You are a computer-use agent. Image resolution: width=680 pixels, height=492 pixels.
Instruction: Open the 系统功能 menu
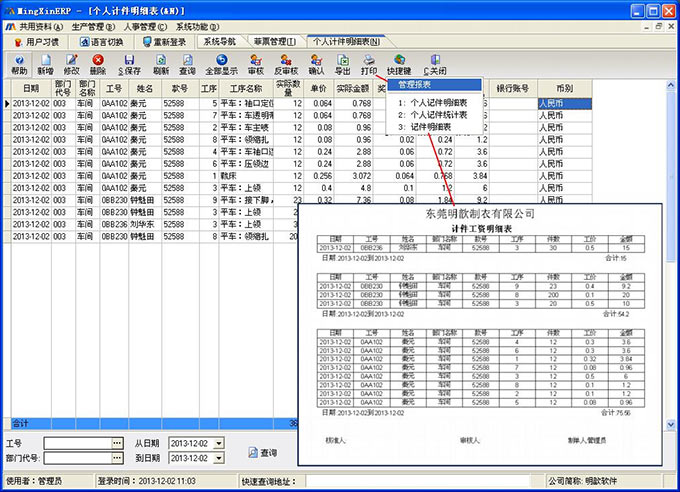pyautogui.click(x=197, y=27)
